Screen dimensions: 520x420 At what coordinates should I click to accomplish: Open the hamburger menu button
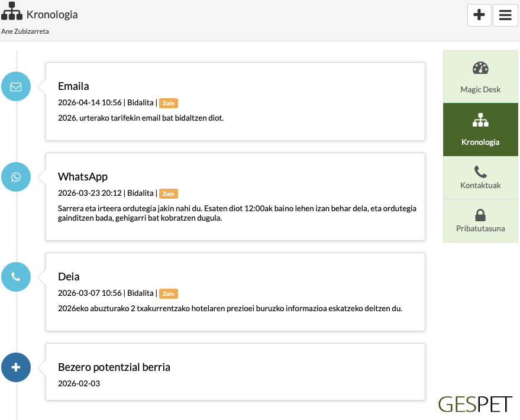pyautogui.click(x=505, y=15)
